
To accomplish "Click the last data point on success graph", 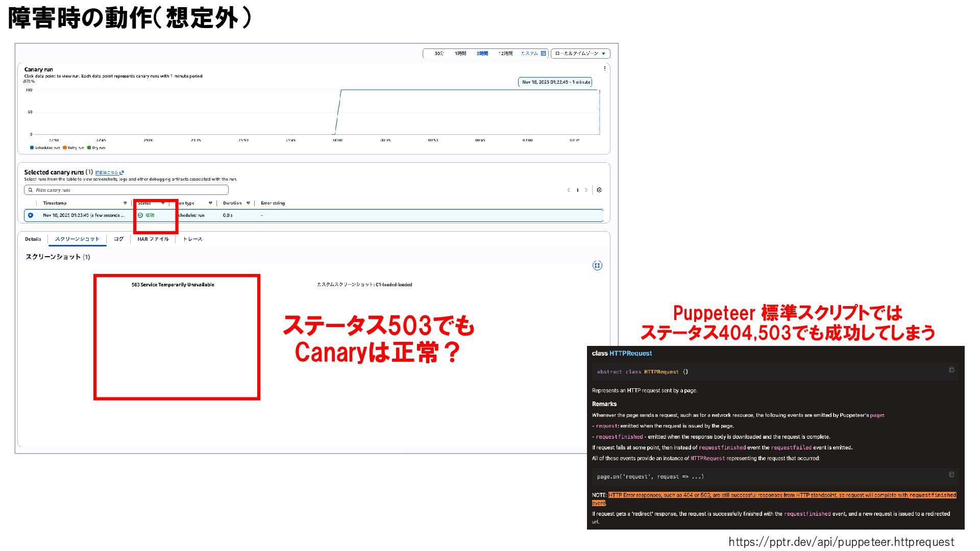I will click(x=599, y=90).
